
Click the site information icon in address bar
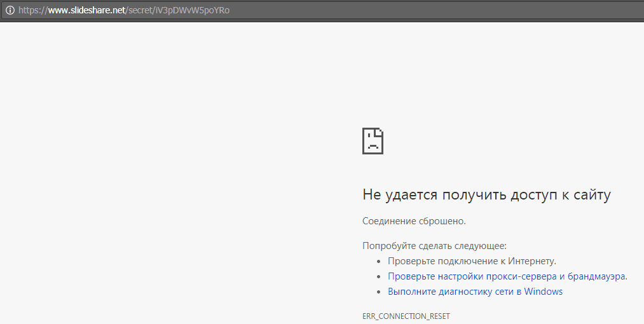(x=10, y=10)
